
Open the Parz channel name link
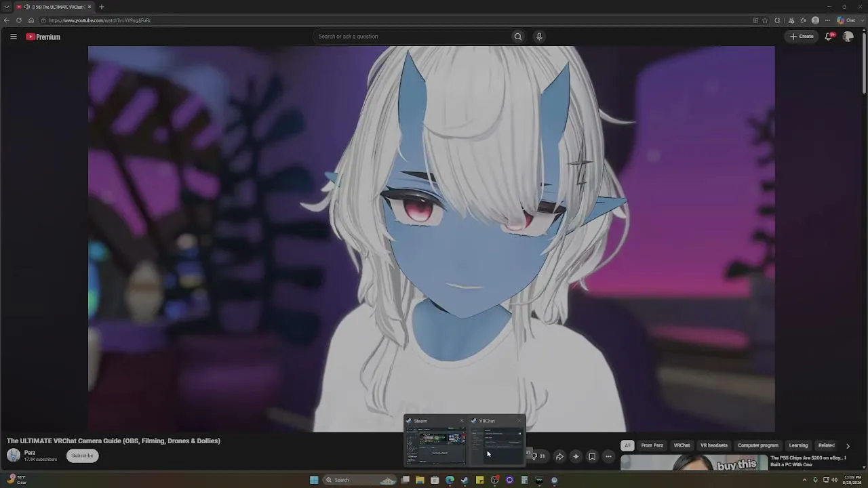click(30, 453)
